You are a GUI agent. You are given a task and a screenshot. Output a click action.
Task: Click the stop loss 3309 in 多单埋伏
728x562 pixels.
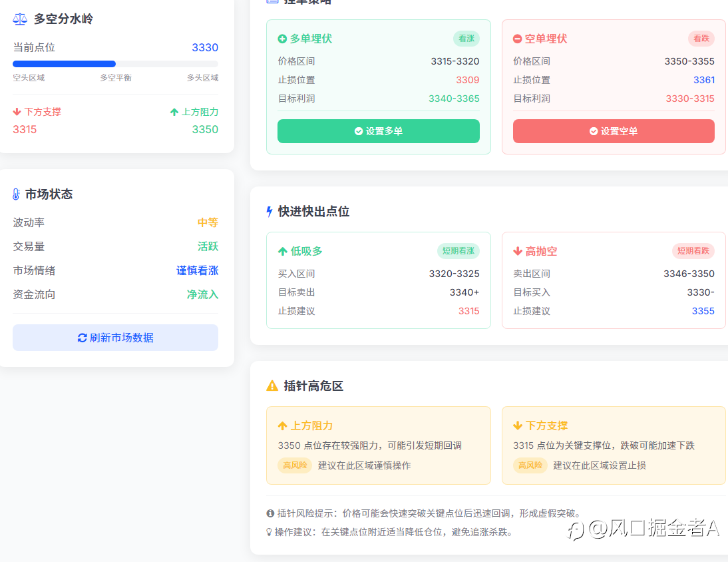pos(468,80)
